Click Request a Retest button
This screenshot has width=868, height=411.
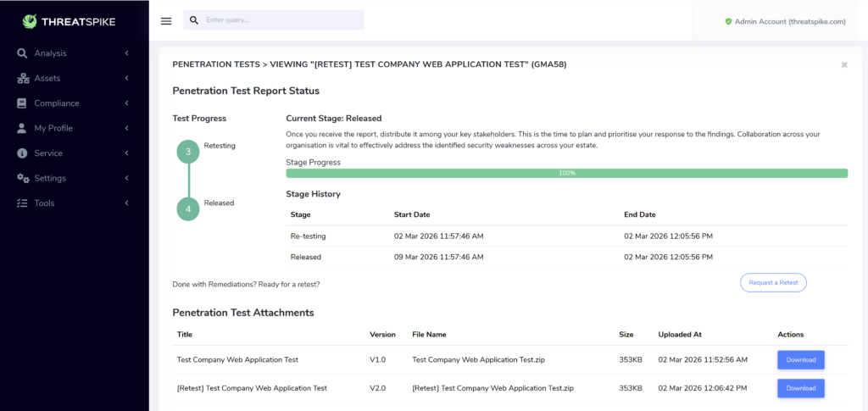pos(773,283)
